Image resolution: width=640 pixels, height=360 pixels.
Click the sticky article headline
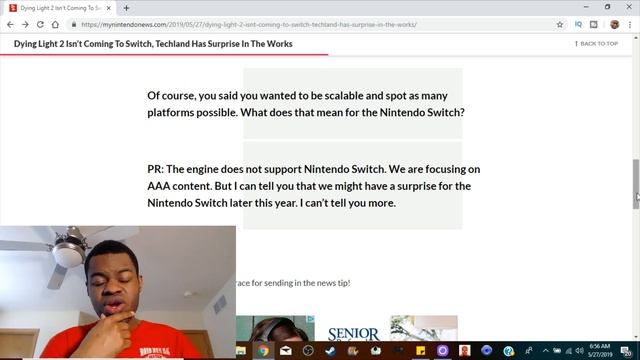click(153, 44)
